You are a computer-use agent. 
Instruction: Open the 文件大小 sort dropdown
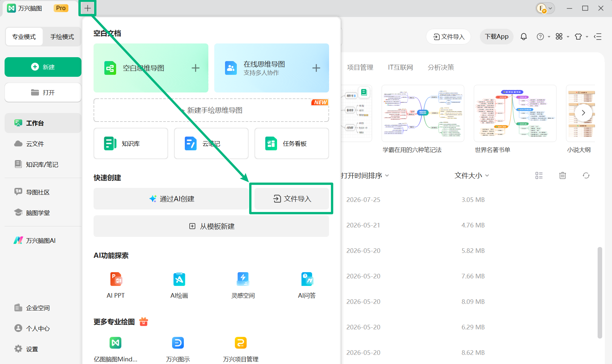pos(472,175)
